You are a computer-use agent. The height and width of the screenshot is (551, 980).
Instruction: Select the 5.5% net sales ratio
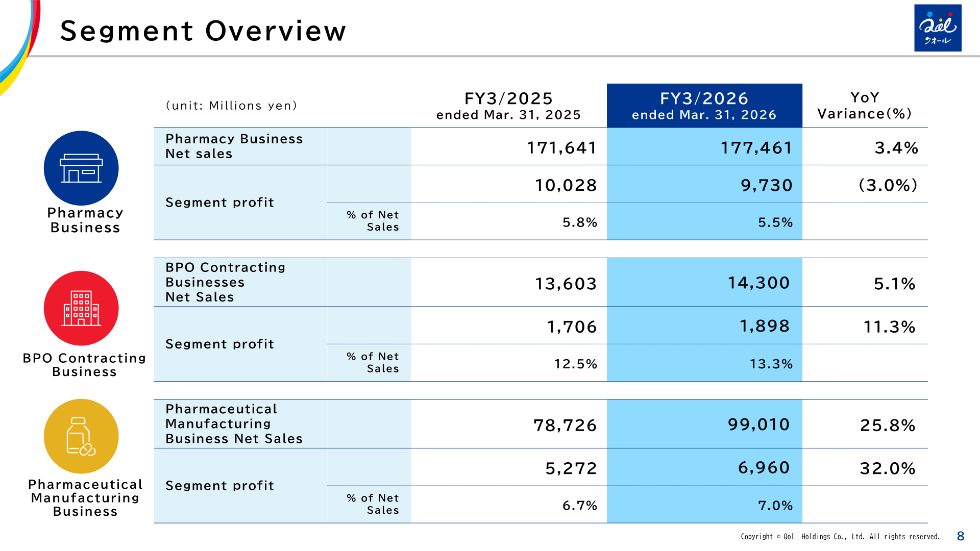tap(775, 222)
